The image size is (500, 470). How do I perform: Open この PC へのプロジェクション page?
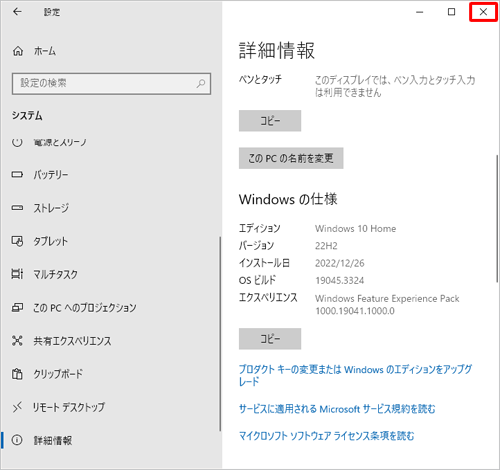[x=85, y=307]
